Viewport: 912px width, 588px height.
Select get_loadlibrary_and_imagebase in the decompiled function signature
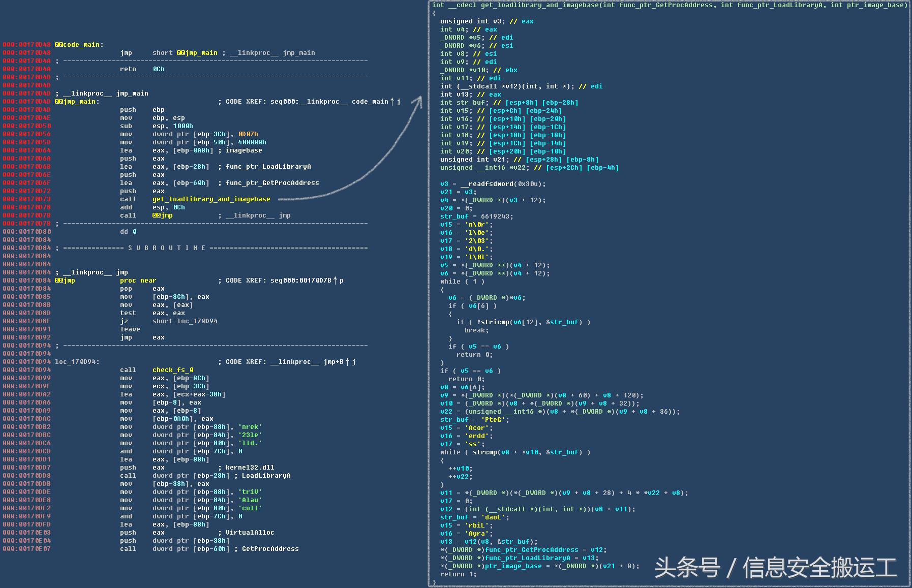click(x=540, y=5)
